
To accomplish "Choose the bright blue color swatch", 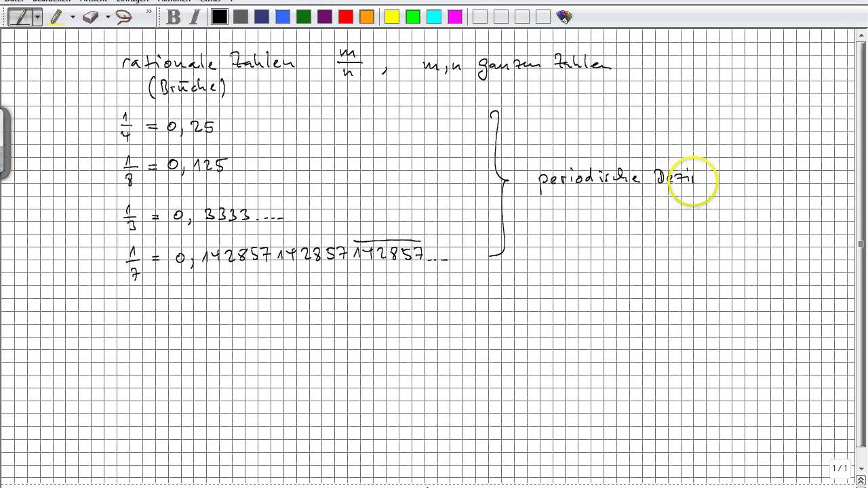I will [x=283, y=17].
